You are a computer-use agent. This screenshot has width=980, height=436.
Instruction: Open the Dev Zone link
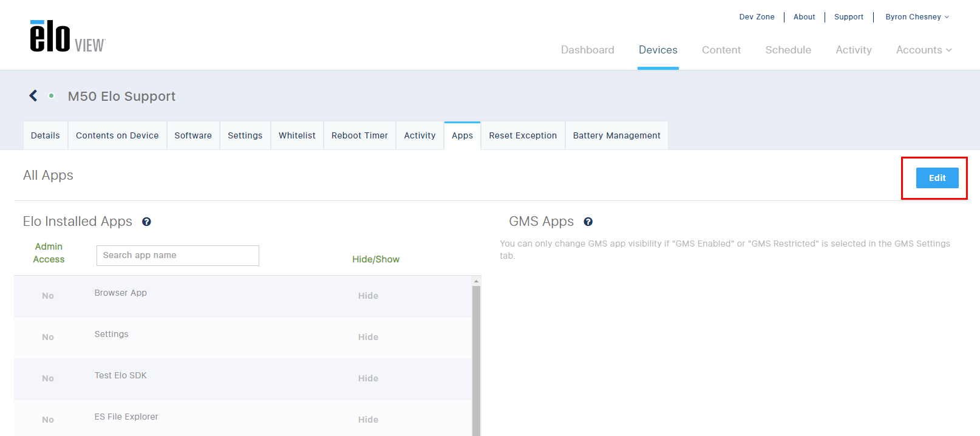(757, 17)
